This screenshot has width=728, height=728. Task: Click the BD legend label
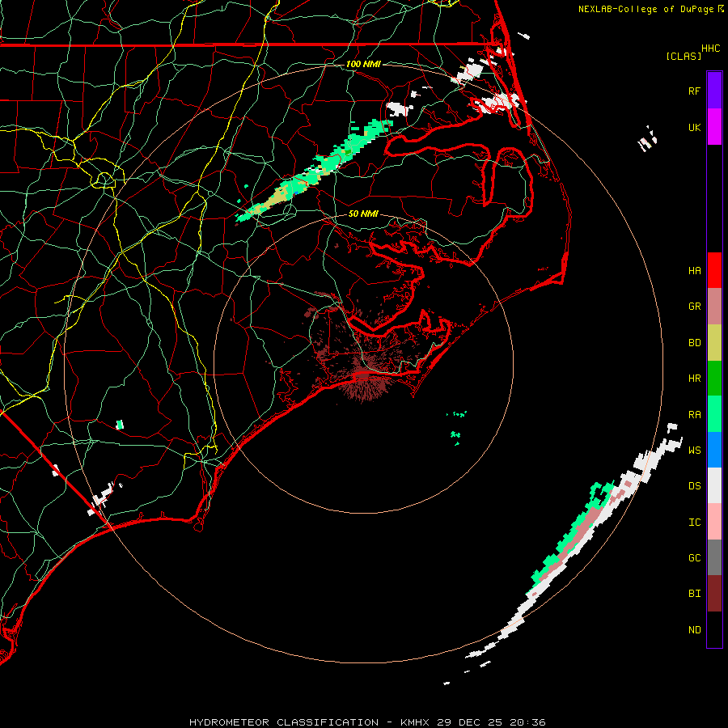(x=694, y=343)
